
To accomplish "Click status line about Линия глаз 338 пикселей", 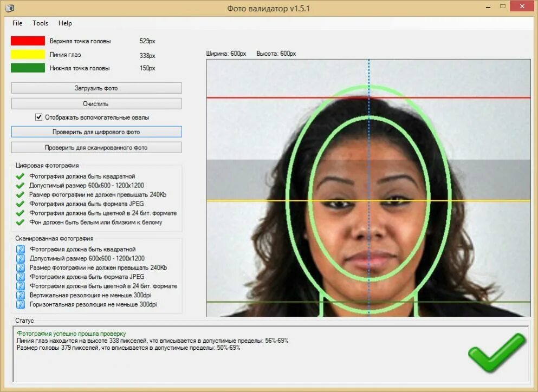I will coord(153,341).
